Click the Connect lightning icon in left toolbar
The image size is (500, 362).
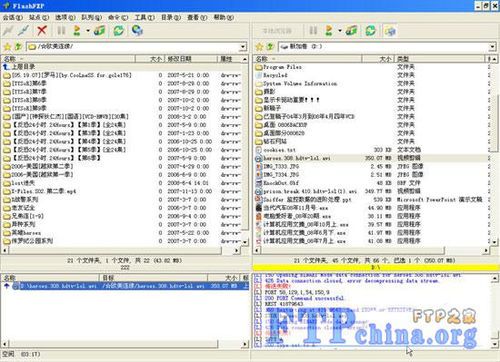8,31
